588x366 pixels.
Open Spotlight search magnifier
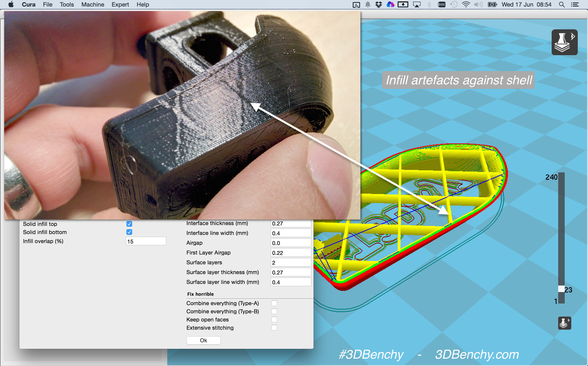pyautogui.click(x=562, y=5)
